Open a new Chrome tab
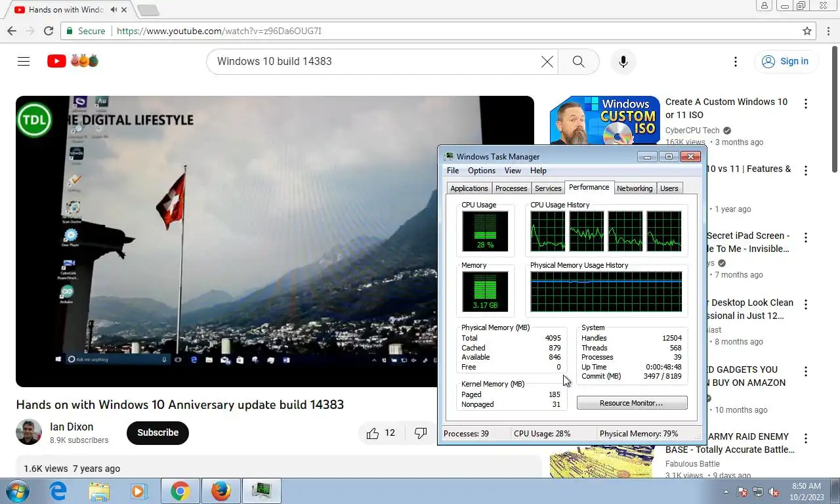The image size is (840, 504). pyautogui.click(x=148, y=10)
